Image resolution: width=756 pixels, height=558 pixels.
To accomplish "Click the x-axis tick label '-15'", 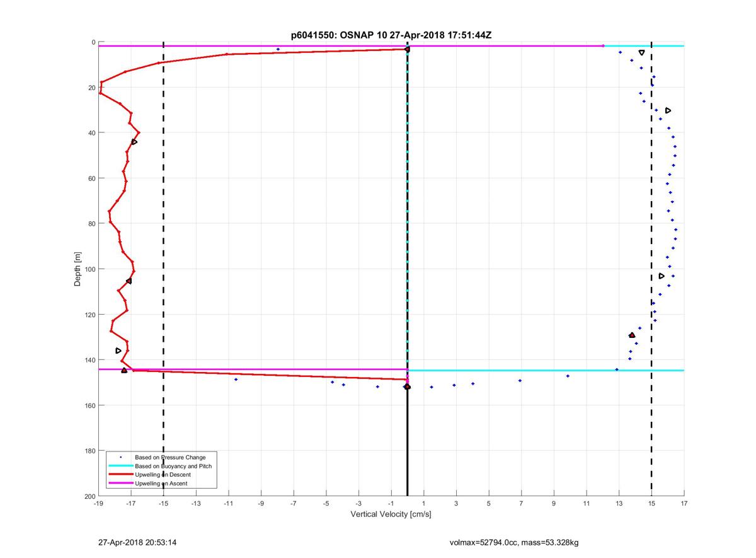I will 163,503.
